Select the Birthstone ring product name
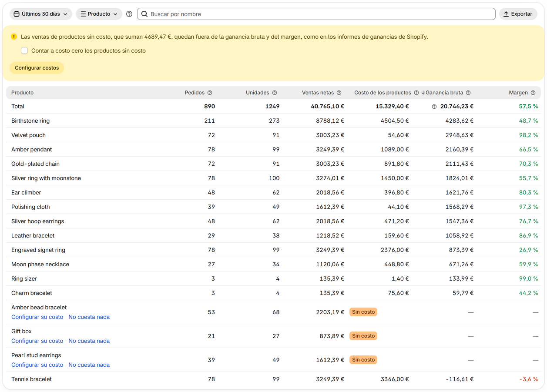 coord(30,121)
